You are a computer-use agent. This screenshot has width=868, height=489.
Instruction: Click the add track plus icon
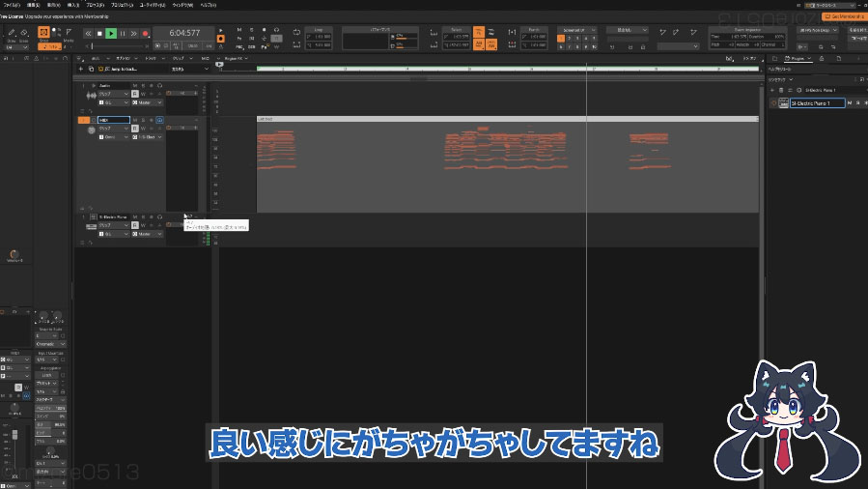coord(80,69)
